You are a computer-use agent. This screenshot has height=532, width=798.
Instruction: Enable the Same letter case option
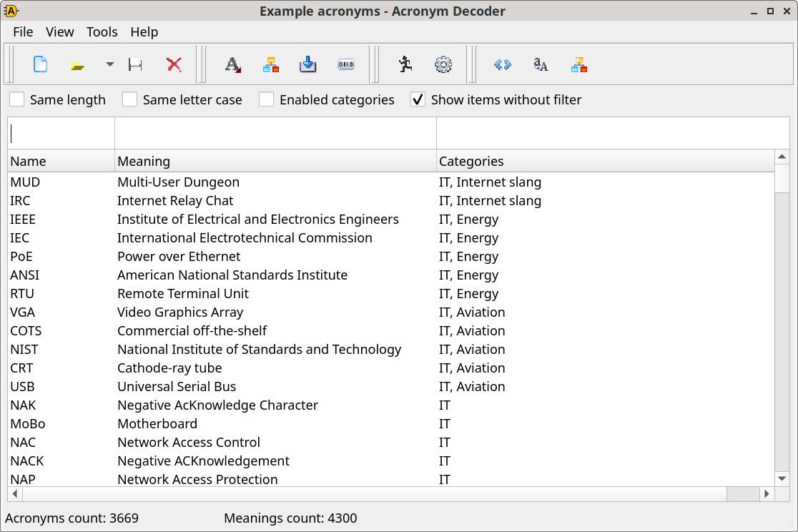point(129,99)
